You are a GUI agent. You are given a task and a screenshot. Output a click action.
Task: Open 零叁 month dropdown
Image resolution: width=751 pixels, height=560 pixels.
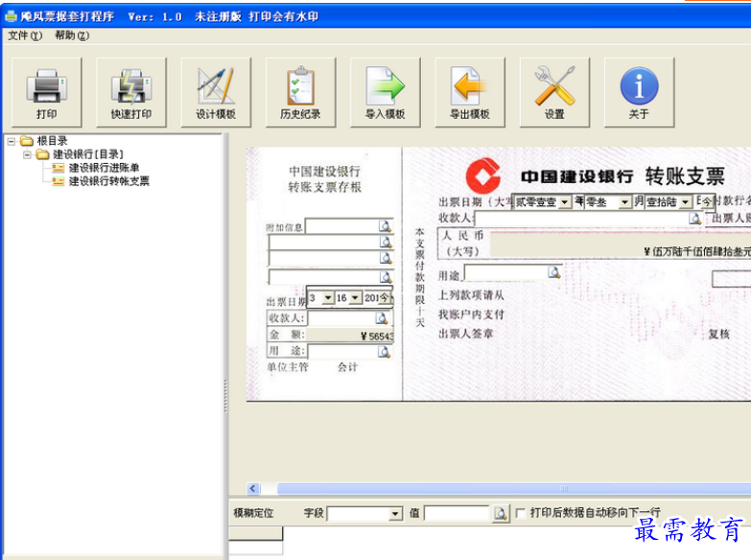coord(624,202)
